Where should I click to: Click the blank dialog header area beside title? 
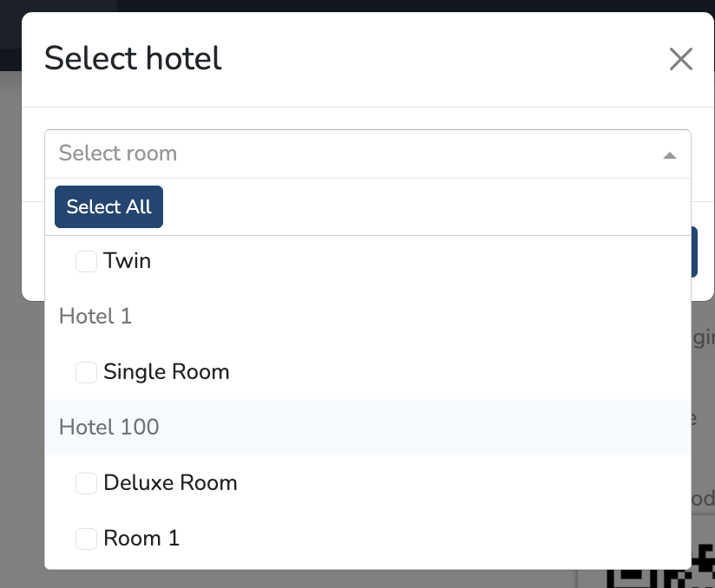[x=434, y=59]
